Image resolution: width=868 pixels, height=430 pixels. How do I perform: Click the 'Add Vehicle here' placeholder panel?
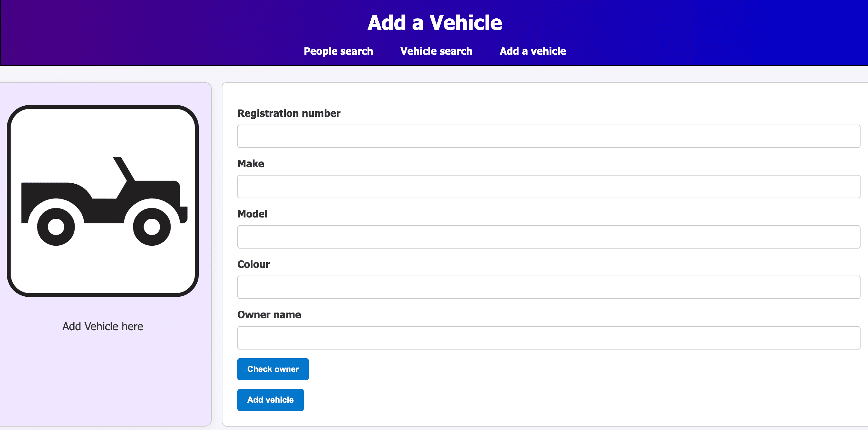click(103, 371)
